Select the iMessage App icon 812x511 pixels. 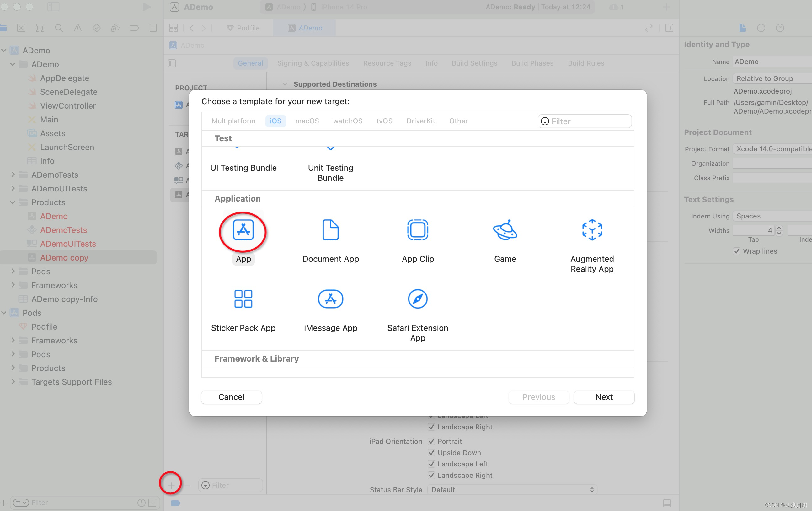(x=331, y=299)
